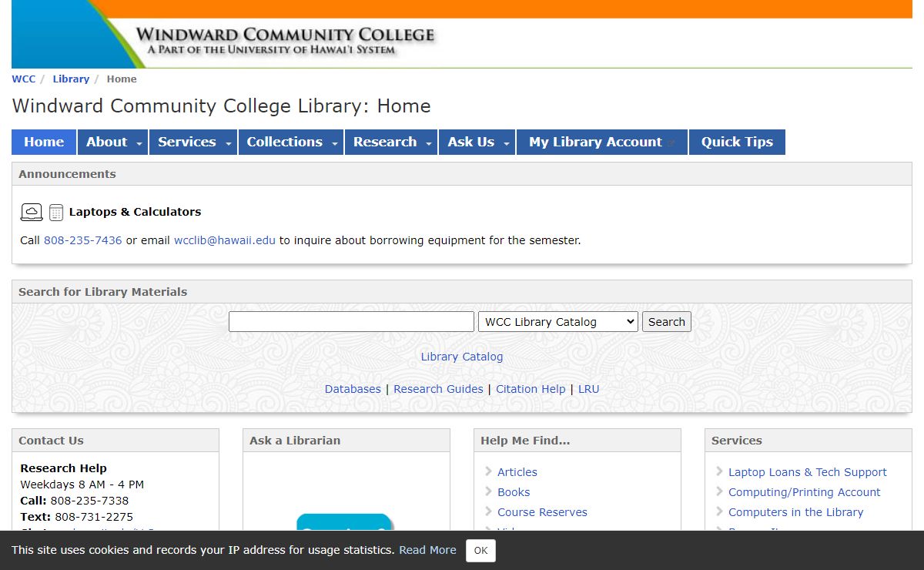Click the Call number 808-235-7338

[x=89, y=501]
